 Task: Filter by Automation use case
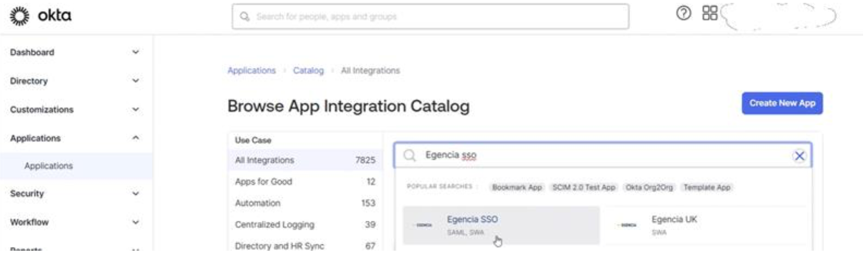(305, 203)
